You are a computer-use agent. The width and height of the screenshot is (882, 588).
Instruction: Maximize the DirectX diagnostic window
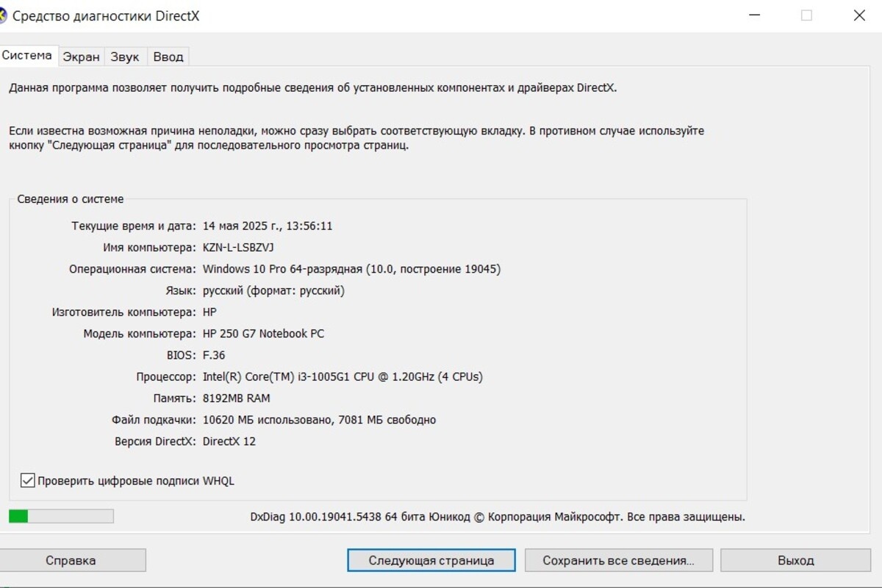806,15
